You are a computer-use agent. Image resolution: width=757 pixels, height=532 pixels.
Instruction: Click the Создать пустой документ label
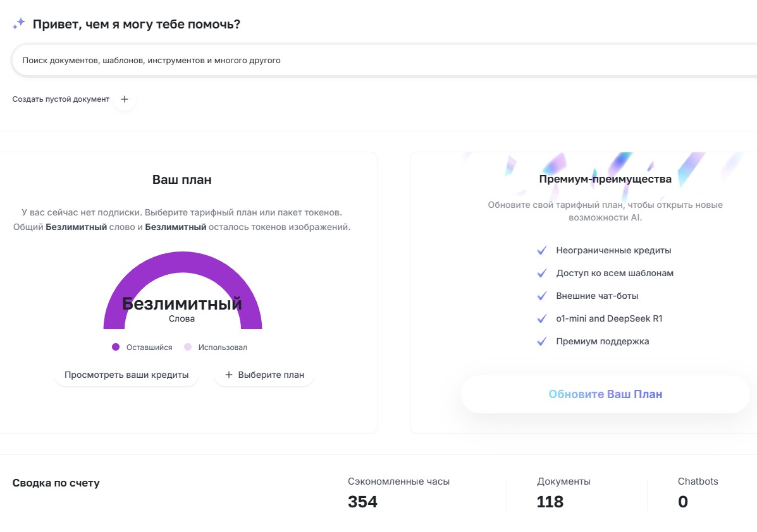[x=61, y=99]
